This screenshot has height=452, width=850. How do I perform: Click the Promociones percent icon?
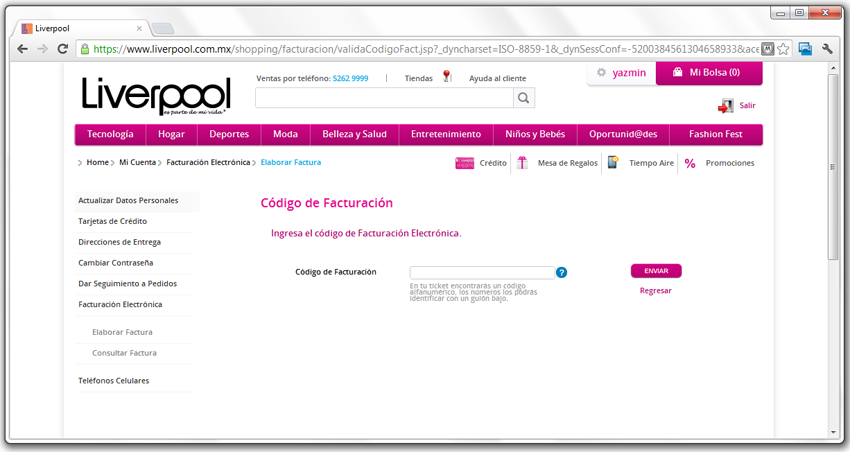click(x=690, y=163)
